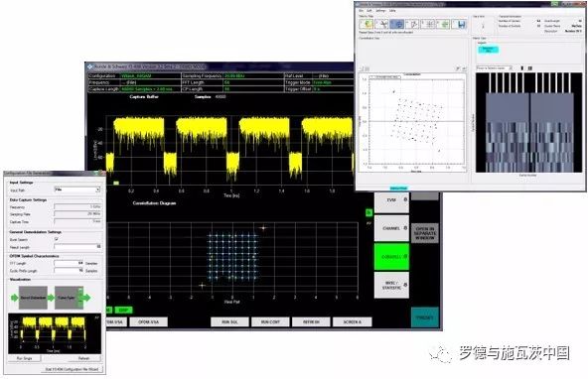This screenshot has width=588, height=379.
Task: Select the Burst Detection block
Action: 33,298
